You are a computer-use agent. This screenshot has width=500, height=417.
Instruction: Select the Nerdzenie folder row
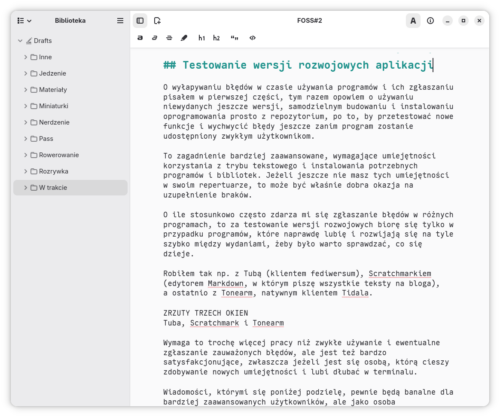pos(70,122)
